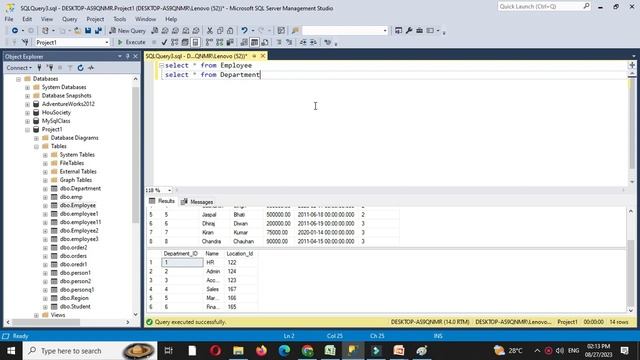Open the Help menu
The image size is (640, 360).
(x=171, y=19)
